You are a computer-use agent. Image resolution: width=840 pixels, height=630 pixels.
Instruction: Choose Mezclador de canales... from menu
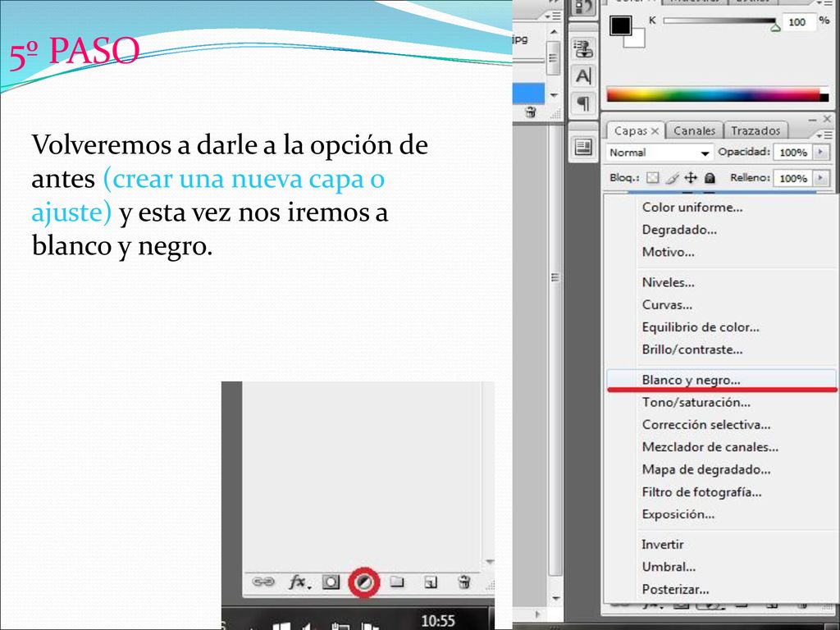(x=710, y=447)
